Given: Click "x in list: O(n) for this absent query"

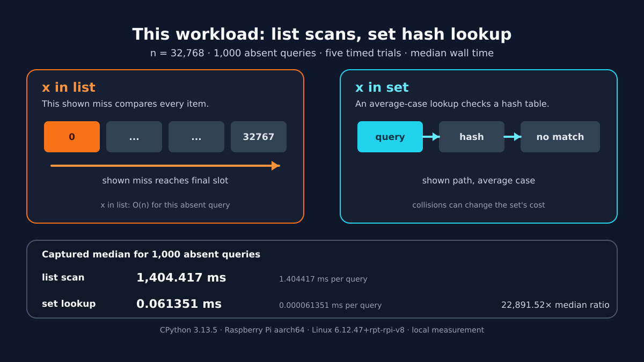Looking at the screenshot, I should [x=165, y=205].
